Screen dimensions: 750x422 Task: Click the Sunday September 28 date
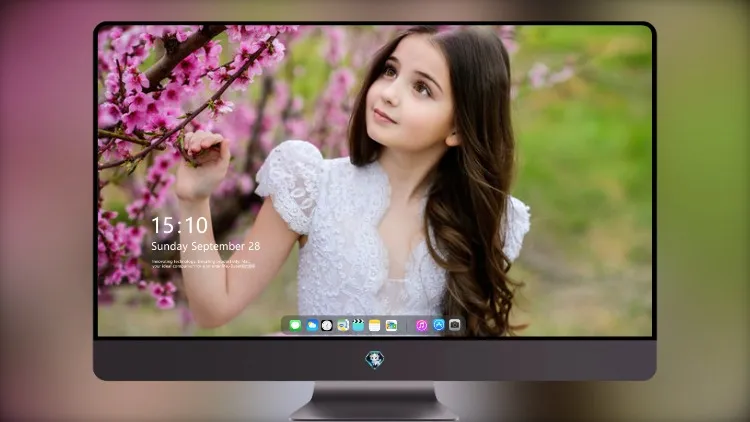(x=206, y=246)
